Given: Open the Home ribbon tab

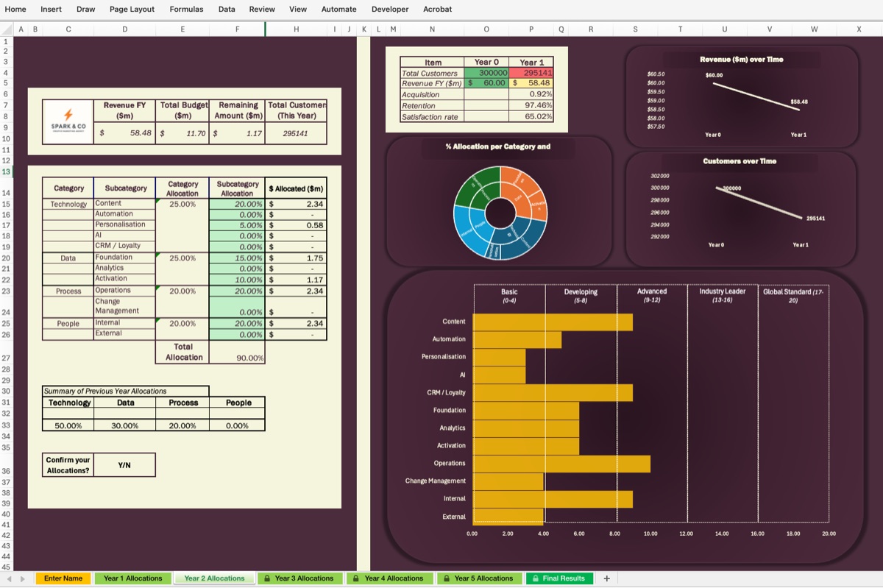Looking at the screenshot, I should point(15,9).
